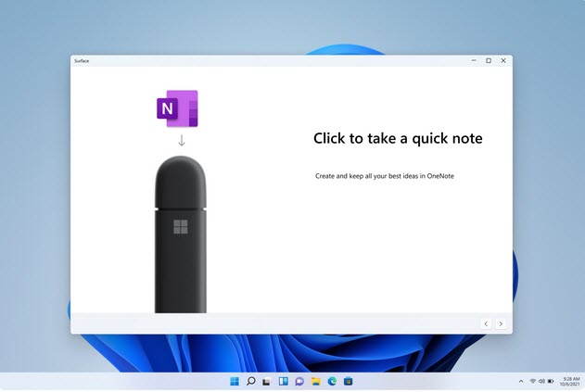Click the 'Click to take a quick note' heading
585x392 pixels.
point(398,138)
